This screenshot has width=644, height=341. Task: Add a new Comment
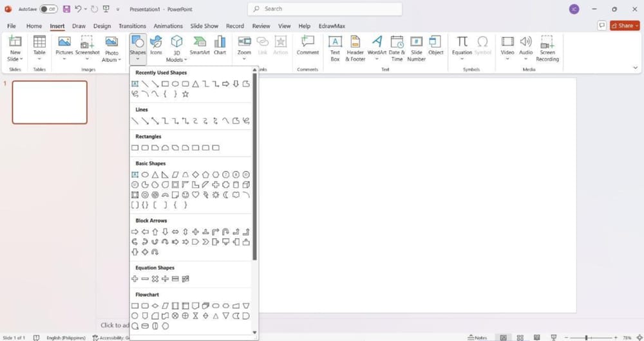tap(308, 46)
